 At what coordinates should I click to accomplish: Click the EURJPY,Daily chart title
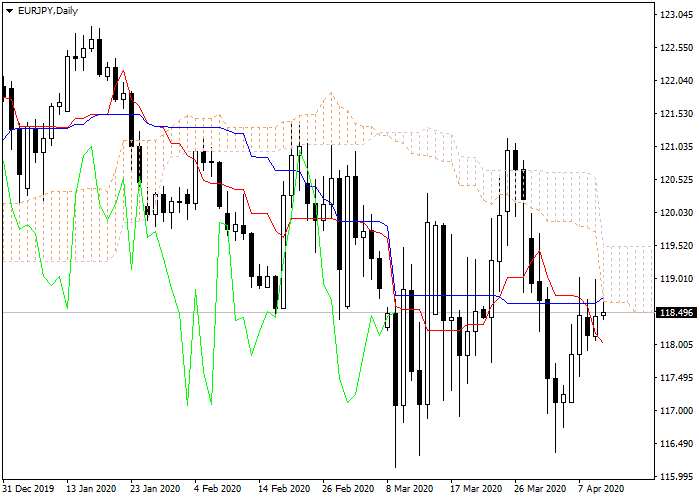click(x=48, y=11)
